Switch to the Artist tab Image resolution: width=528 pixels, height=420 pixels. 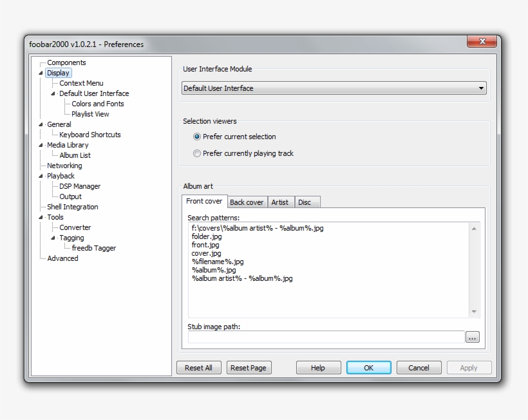(x=281, y=202)
